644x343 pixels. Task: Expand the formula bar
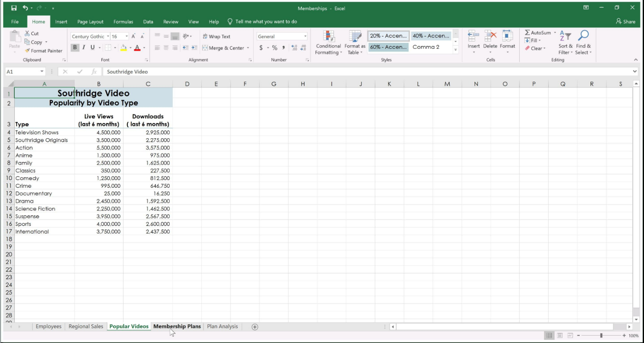point(635,72)
